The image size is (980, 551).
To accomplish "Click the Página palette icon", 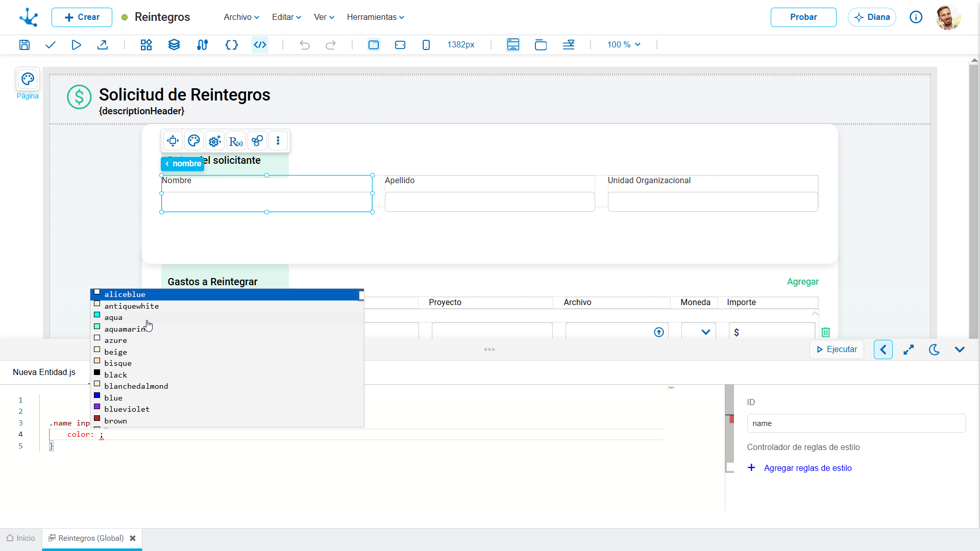I will coord(28,79).
